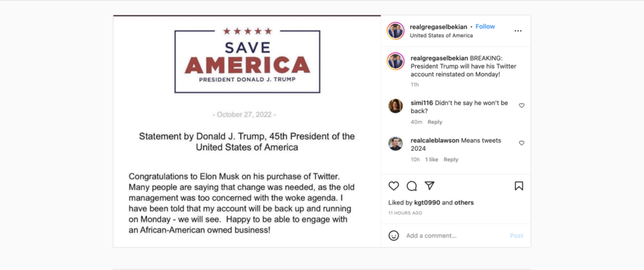Image resolution: width=644 pixels, height=270 pixels.
Task: Like the simi116 comment heart
Action: (x=522, y=105)
